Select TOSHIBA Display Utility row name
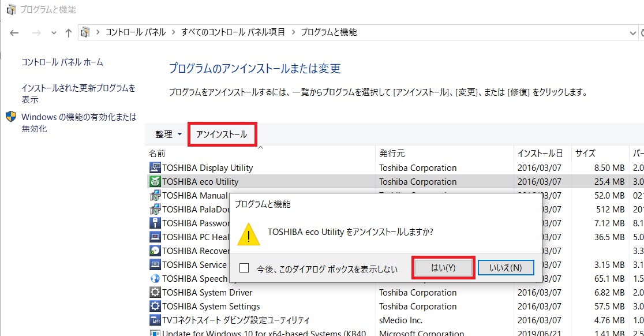Image resolution: width=644 pixels, height=336 pixels. [x=207, y=167]
